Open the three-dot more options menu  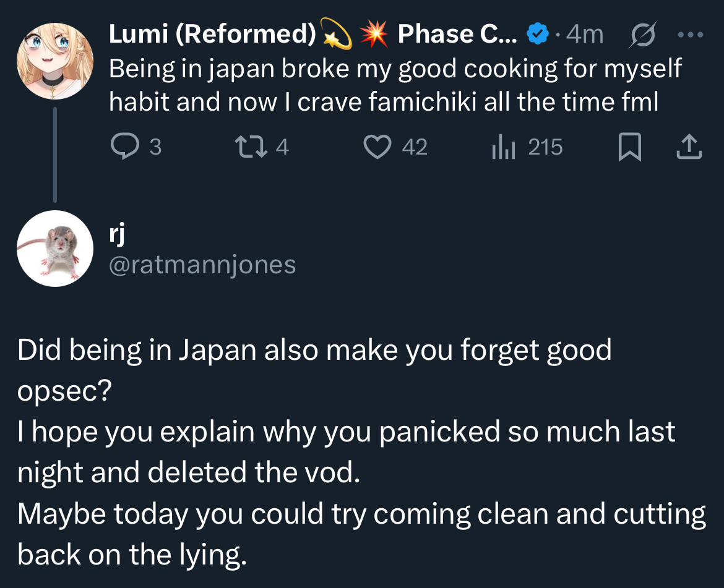[x=691, y=35]
